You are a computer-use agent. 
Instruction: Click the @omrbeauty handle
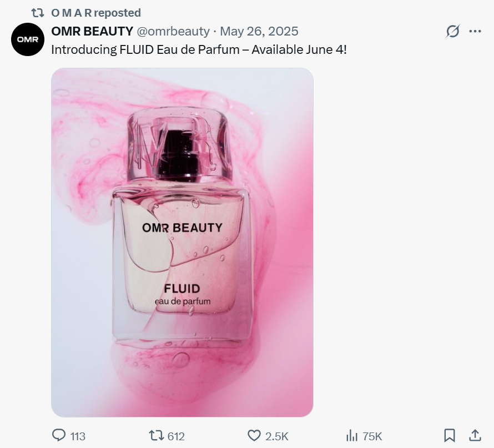pos(173,31)
